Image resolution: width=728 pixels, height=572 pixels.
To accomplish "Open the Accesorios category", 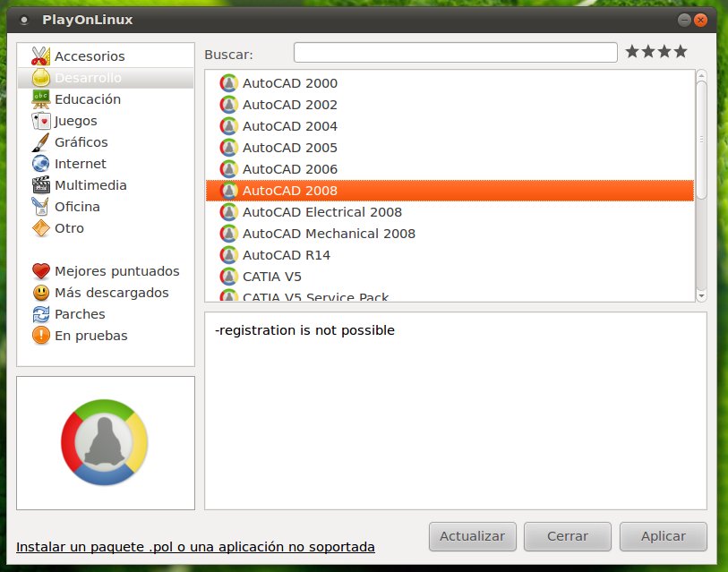I will pos(106,56).
